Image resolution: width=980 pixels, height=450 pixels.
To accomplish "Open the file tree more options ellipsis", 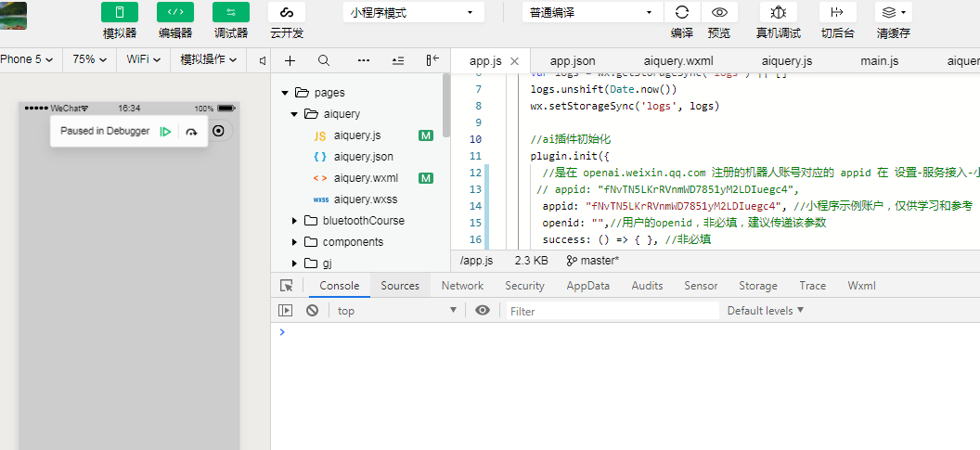I will coord(364,60).
